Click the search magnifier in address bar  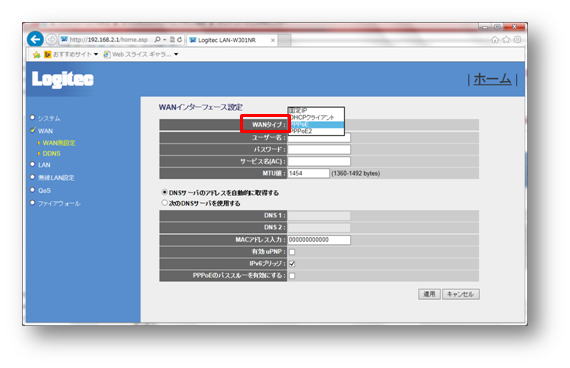(157, 40)
